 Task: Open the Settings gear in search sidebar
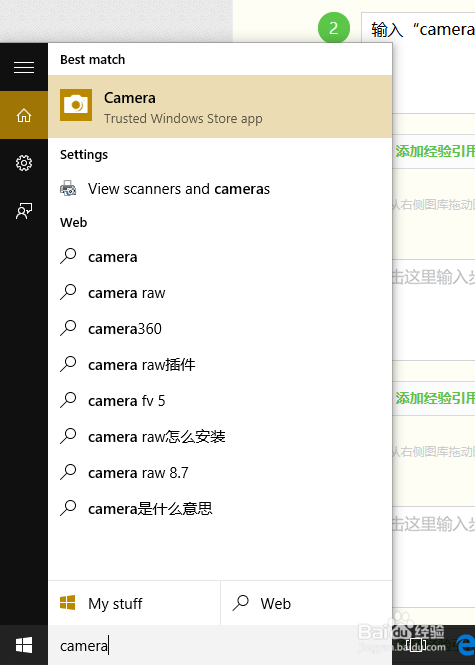click(x=24, y=163)
